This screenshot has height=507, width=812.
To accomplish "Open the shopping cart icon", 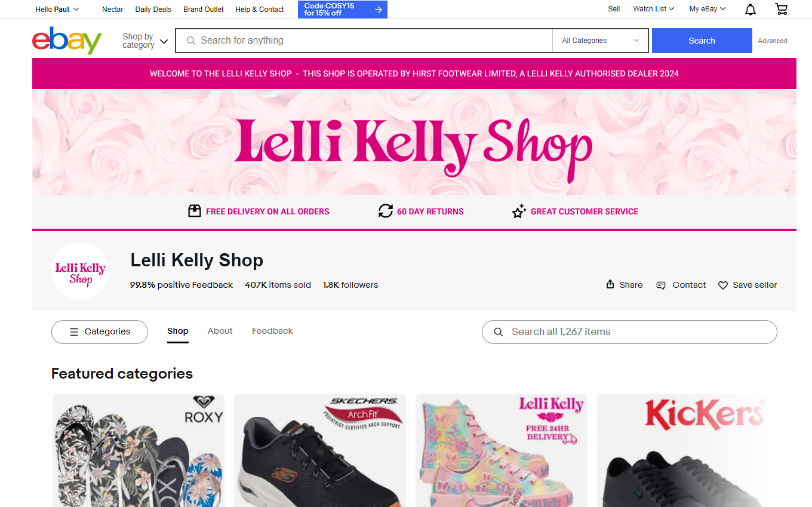I will (781, 9).
